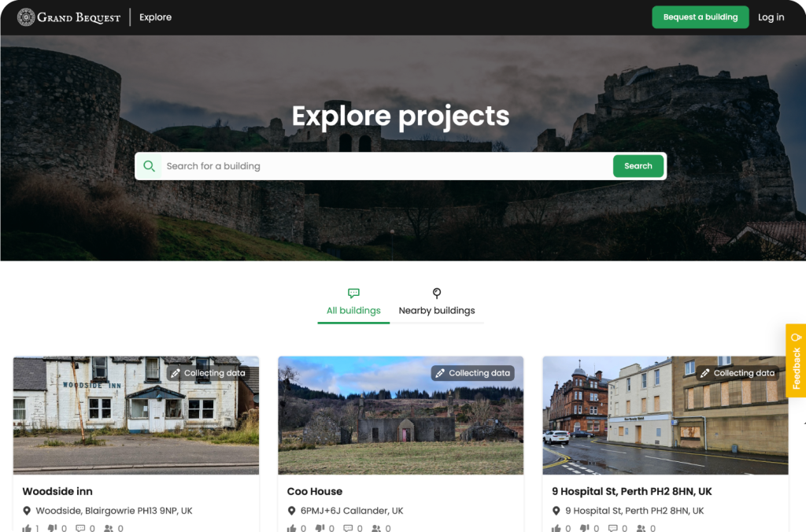Click the Nearby buildings pin icon
The width and height of the screenshot is (806, 532).
tap(437, 294)
